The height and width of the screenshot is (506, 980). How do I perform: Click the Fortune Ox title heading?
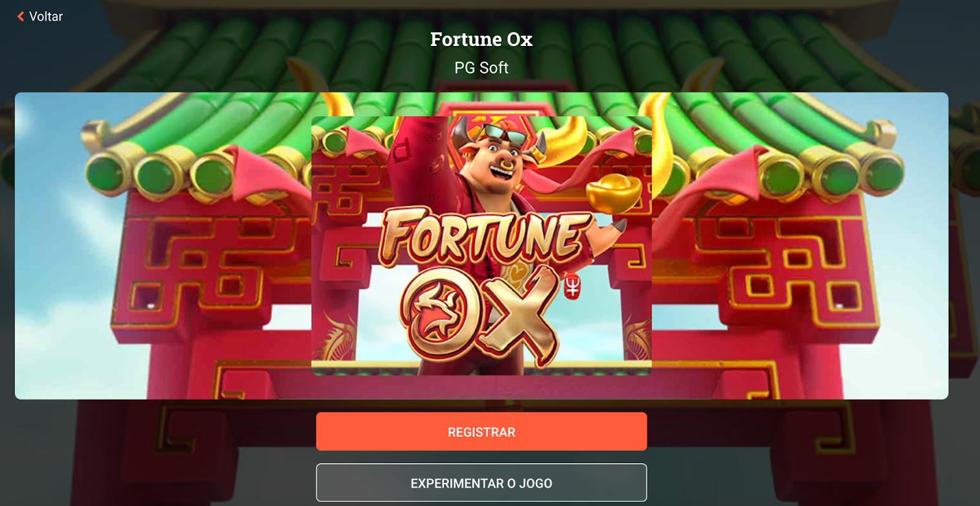click(481, 39)
